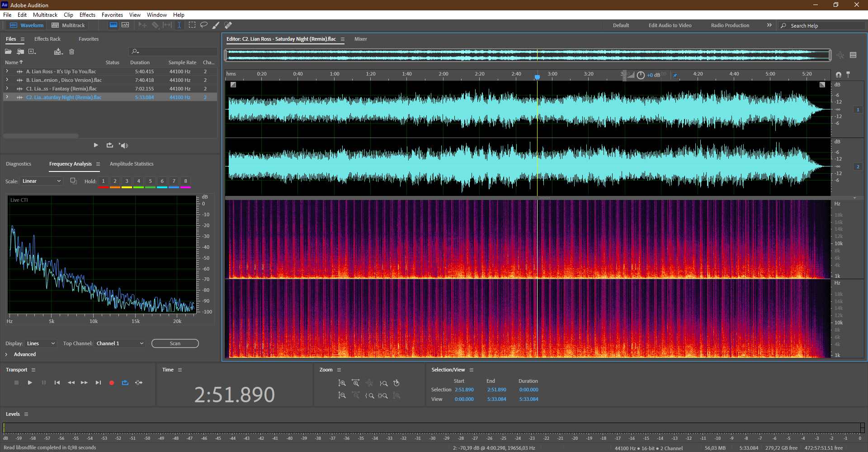Click the playhead marker on timeline
The image size is (868, 452).
(x=537, y=77)
